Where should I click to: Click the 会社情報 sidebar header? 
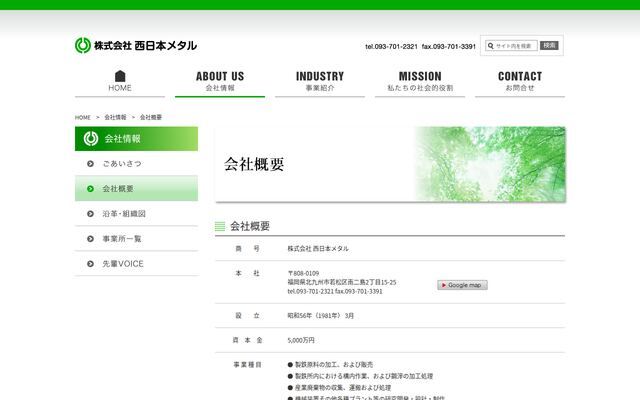136,139
